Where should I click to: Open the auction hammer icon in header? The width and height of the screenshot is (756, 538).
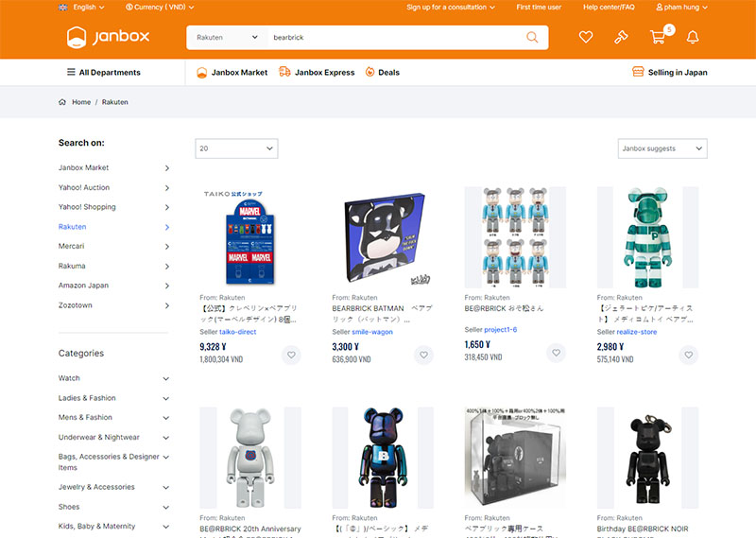(621, 37)
